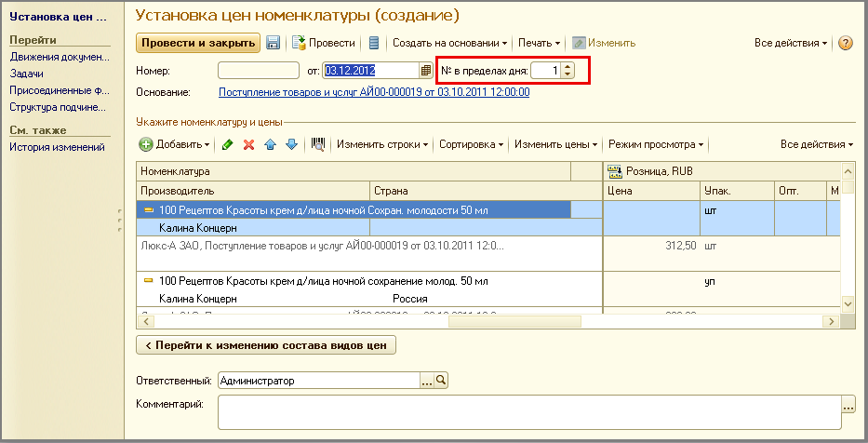868x443 pixels.
Task: Open Изменить строки dropdown
Action: click(382, 144)
